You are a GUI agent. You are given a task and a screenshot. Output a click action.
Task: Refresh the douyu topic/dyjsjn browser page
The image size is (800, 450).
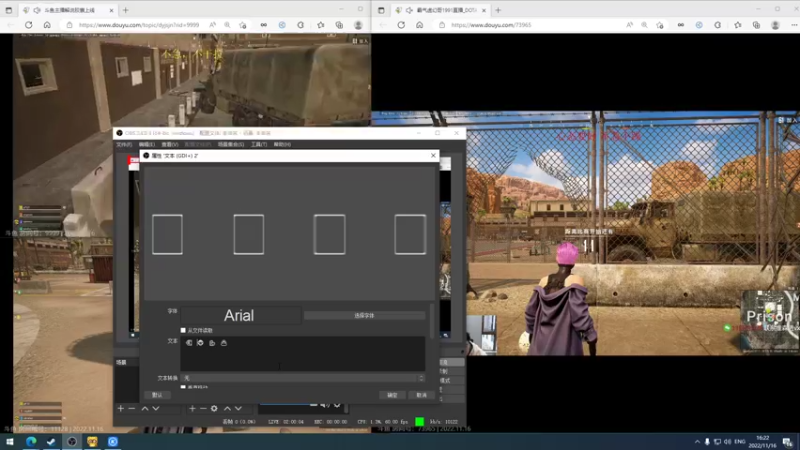point(29,24)
